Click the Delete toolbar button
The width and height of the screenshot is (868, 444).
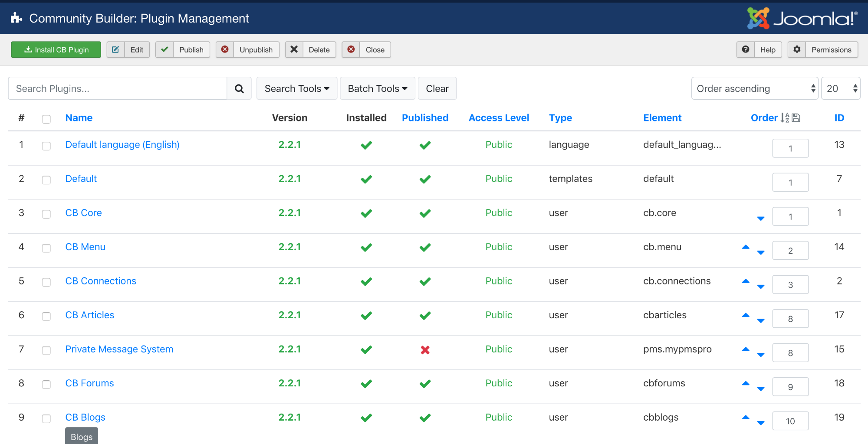311,50
